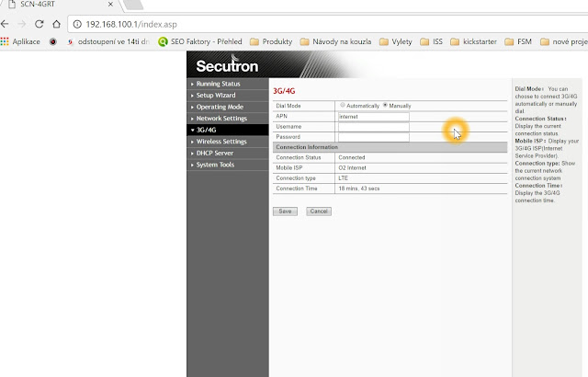Select Manually dial mode radio button
Image resolution: width=588 pixels, height=377 pixels.
click(x=385, y=105)
